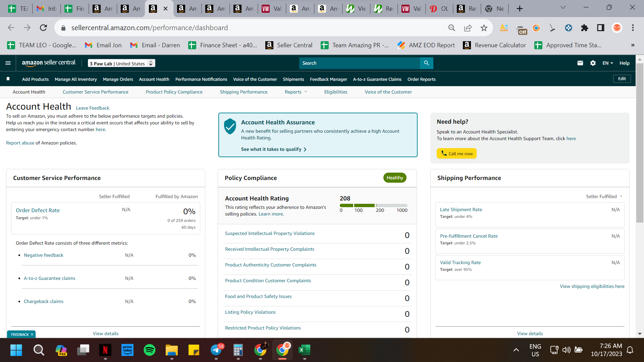Open the Order Defect Rate link
Viewport: 644px width, 362px height.
[38, 210]
